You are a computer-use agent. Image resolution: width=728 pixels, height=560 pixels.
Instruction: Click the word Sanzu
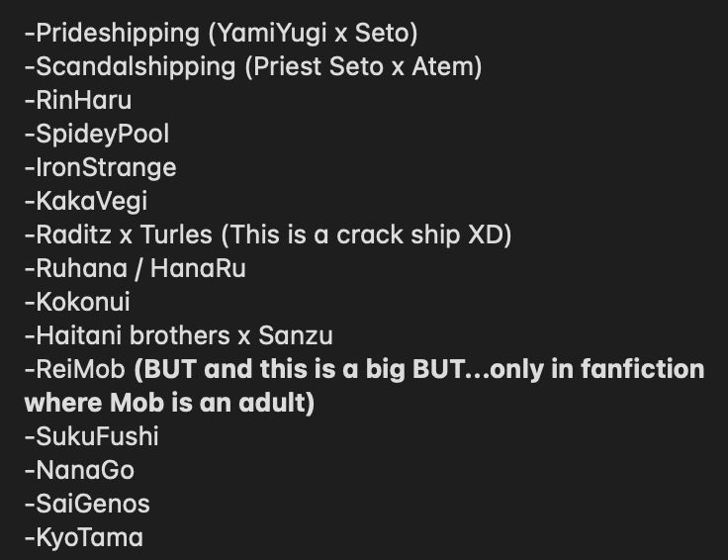(x=296, y=335)
